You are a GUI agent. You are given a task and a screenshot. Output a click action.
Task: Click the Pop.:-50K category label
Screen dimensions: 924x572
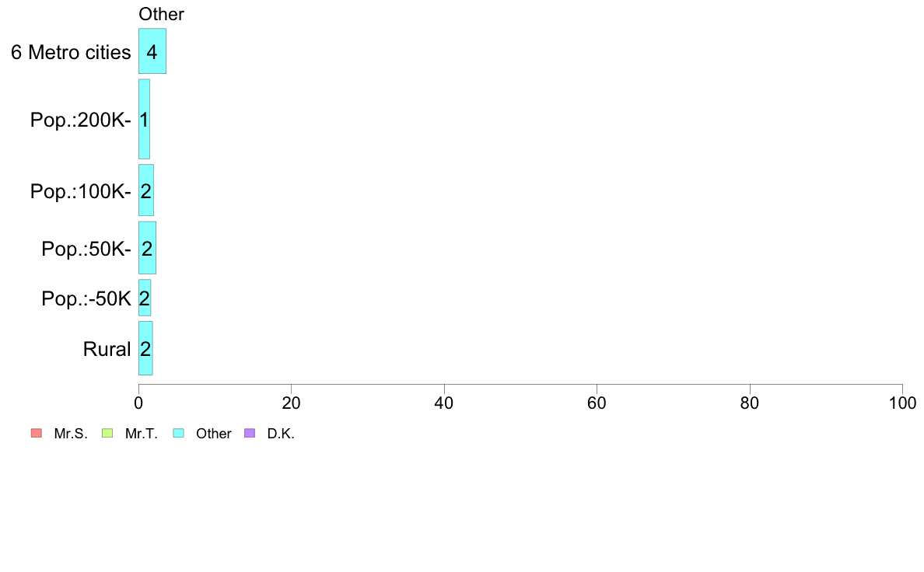tap(86, 298)
